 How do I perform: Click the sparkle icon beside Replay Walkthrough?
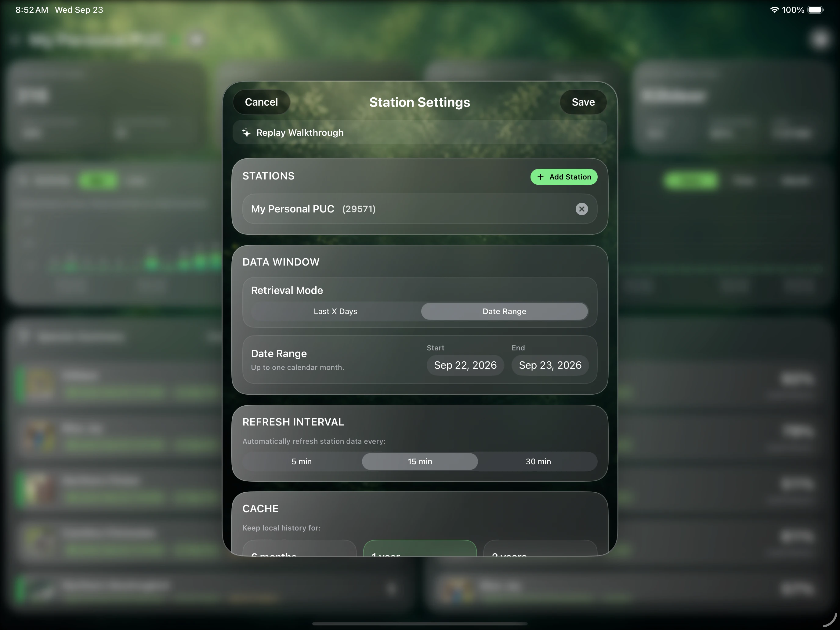click(246, 132)
